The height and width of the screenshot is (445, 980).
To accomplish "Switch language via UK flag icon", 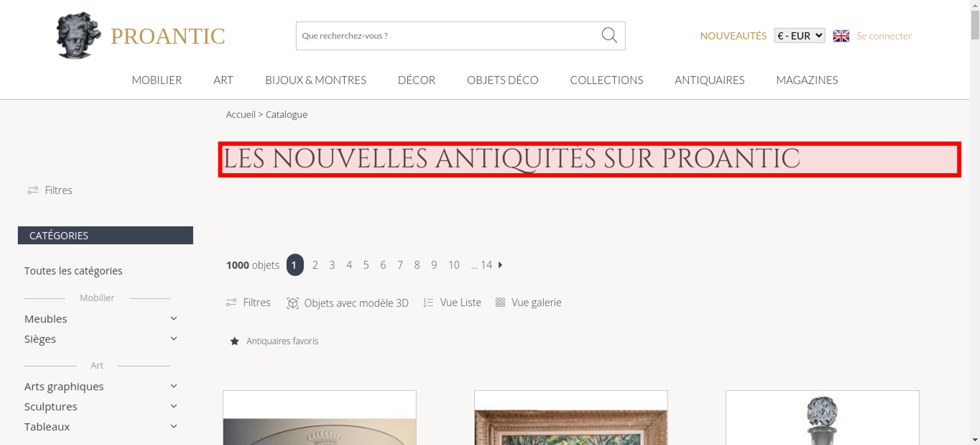I will point(841,36).
